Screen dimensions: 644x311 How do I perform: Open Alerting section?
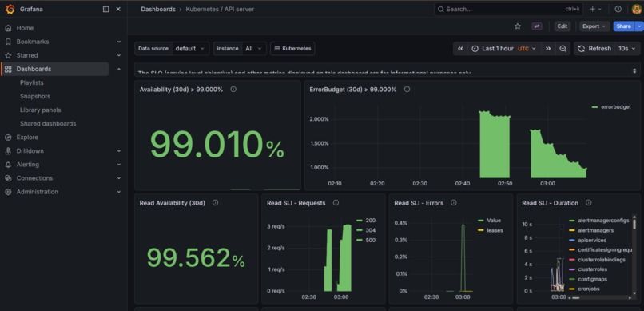click(27, 165)
